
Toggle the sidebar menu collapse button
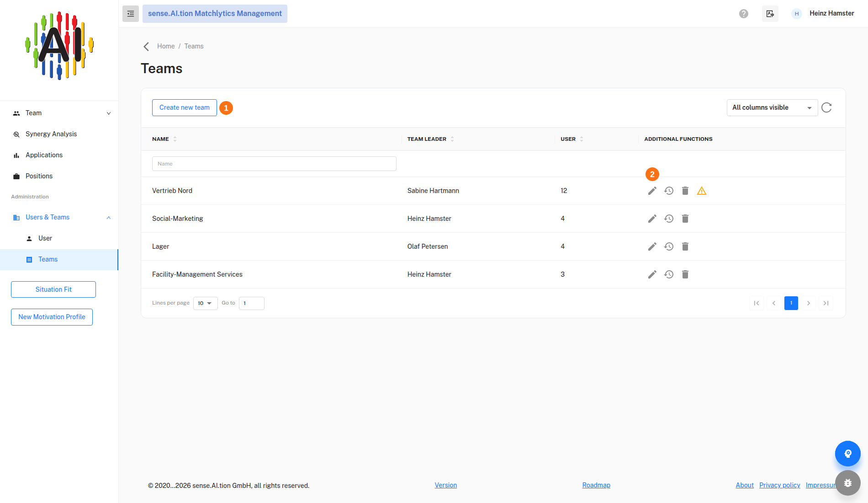(x=131, y=14)
